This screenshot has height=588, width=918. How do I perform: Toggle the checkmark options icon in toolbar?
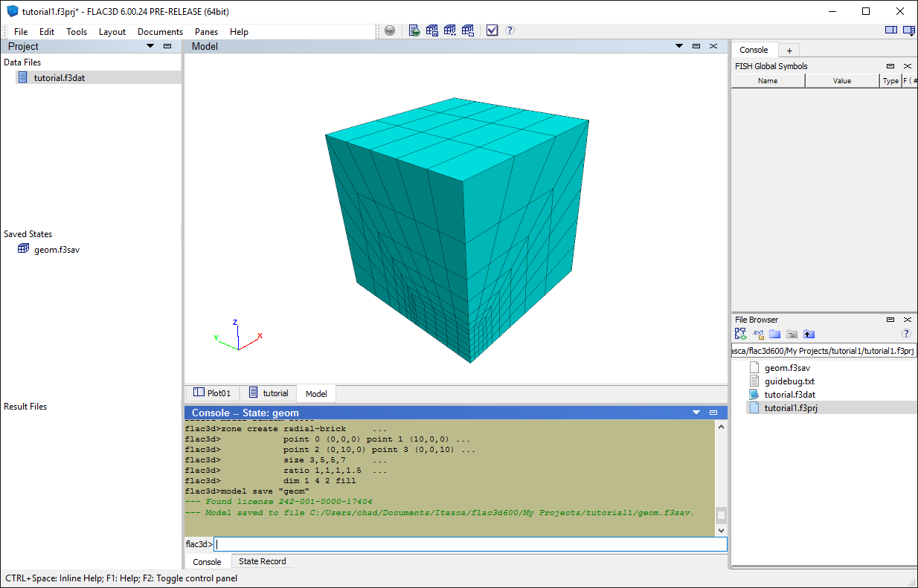492,30
